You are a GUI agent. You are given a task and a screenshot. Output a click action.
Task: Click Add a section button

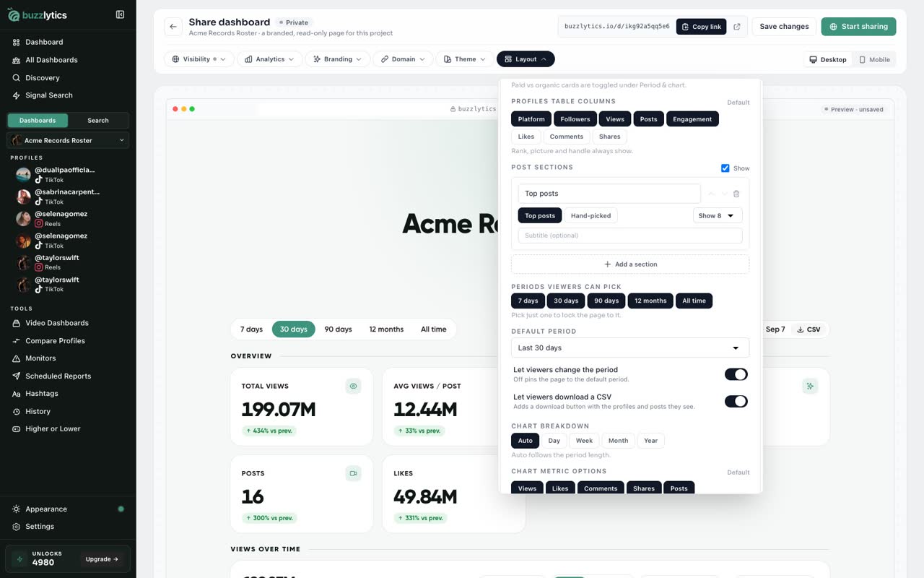(x=630, y=264)
